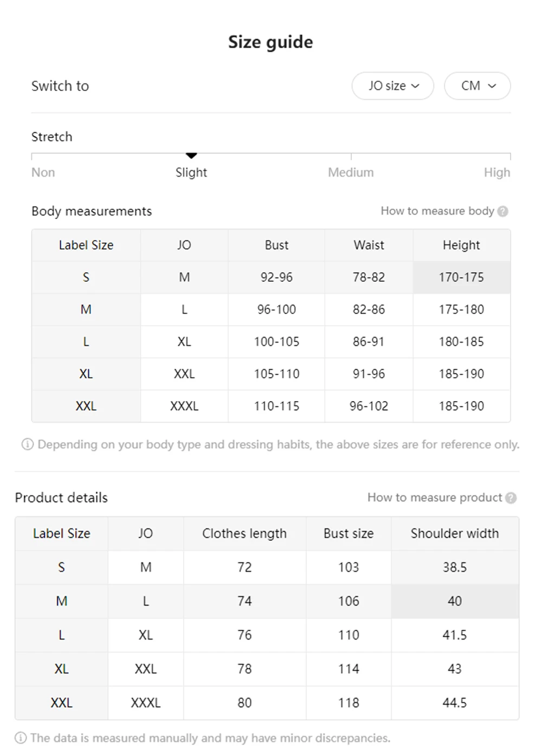The height and width of the screenshot is (756, 542).
Task: Click the info icon before the manual measurement note
Action: point(21,738)
